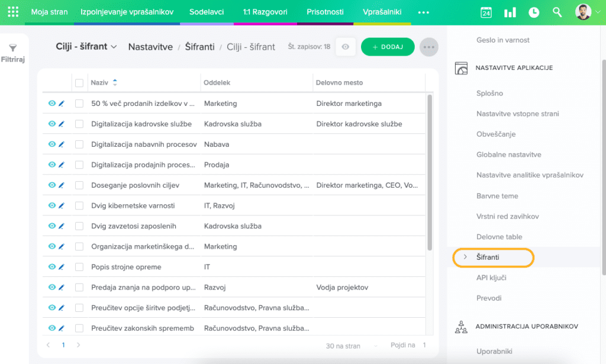Open the Vprašalniki tab

[382, 12]
